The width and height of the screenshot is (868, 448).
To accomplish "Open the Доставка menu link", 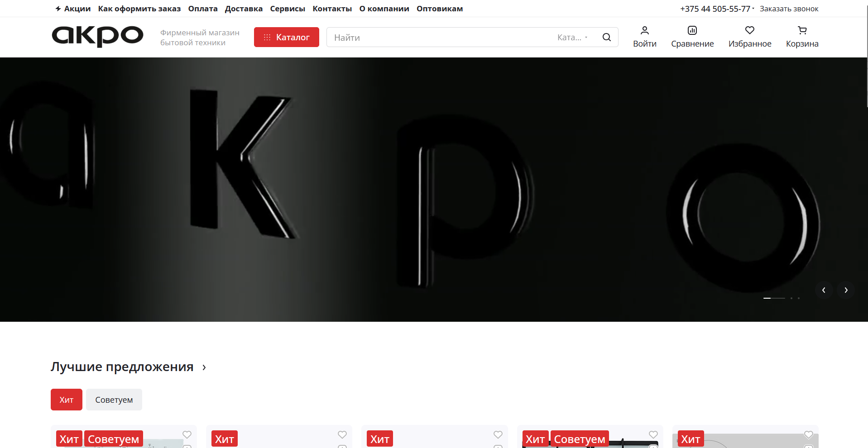I will (x=244, y=9).
